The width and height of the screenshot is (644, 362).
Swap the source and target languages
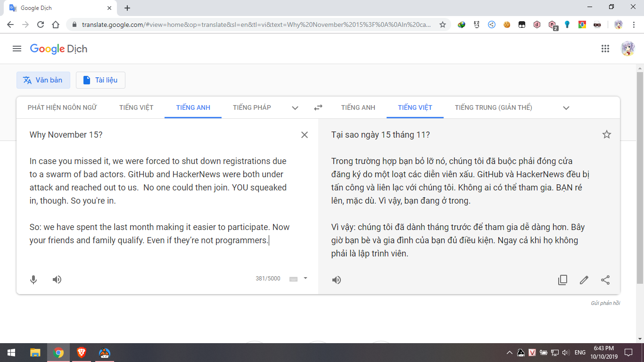coord(318,107)
